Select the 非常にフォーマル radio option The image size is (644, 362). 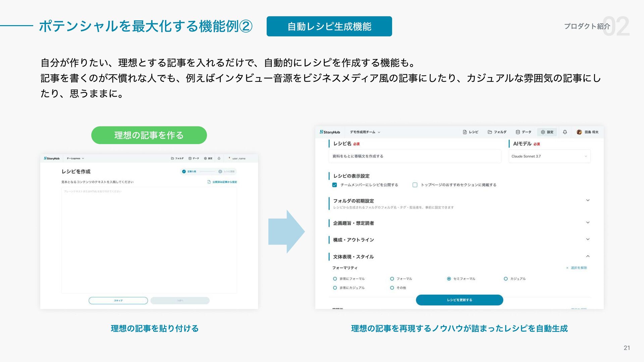pos(335,279)
